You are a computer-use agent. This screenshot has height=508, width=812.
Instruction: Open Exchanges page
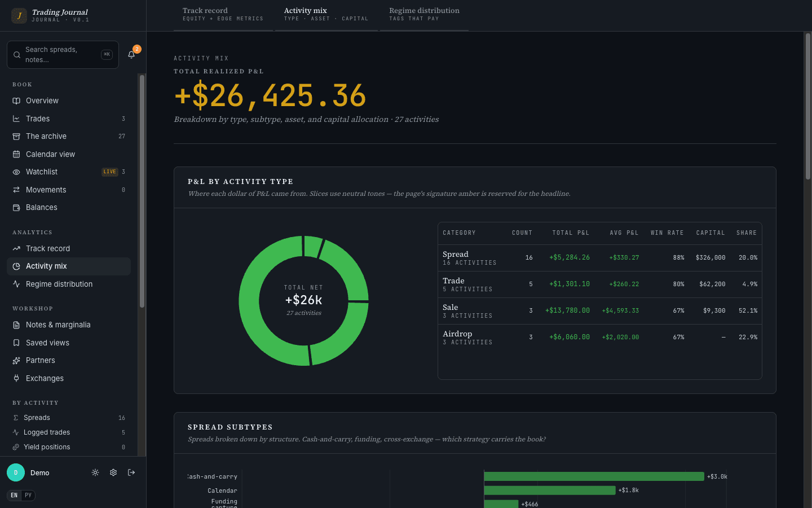pos(69,378)
